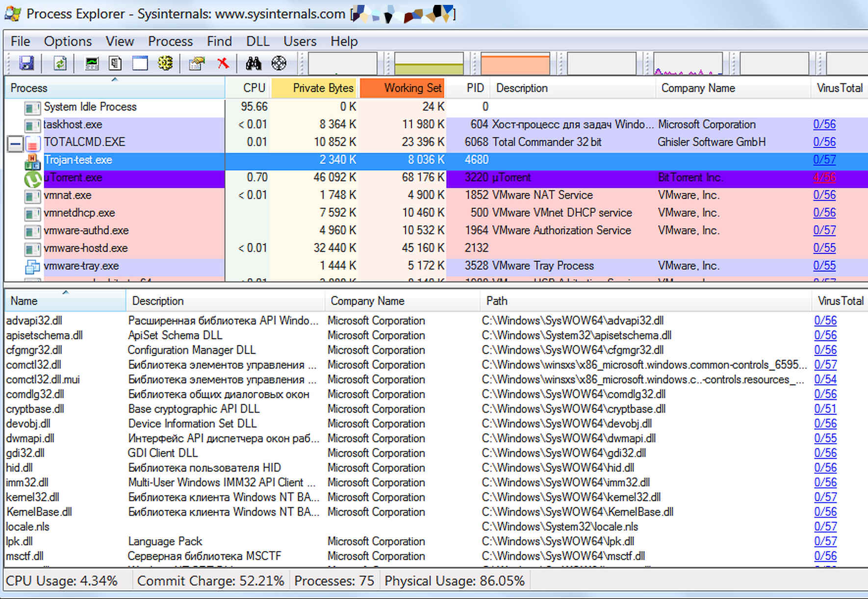Sort upper pane by Description column
Image resolution: width=868 pixels, height=599 pixels.
pos(573,88)
